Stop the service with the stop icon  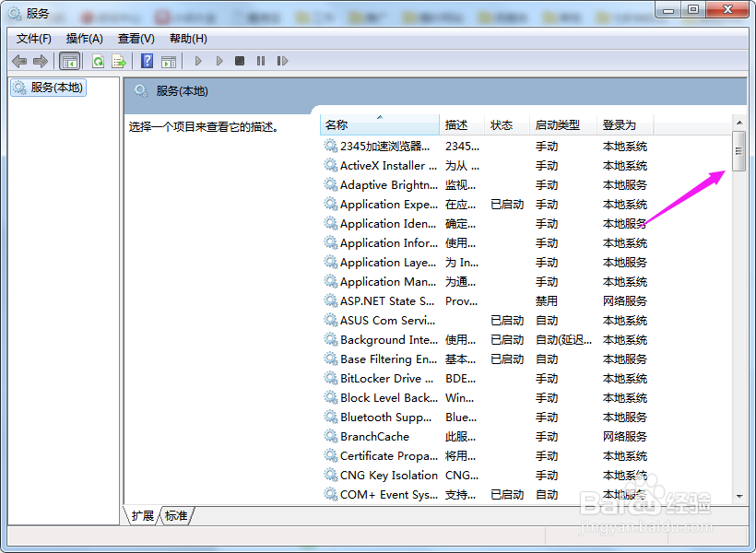(238, 61)
